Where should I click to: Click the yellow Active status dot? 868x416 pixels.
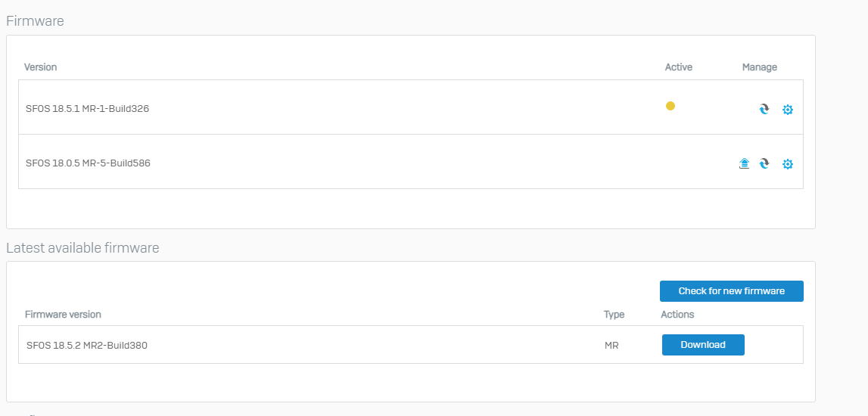670,106
